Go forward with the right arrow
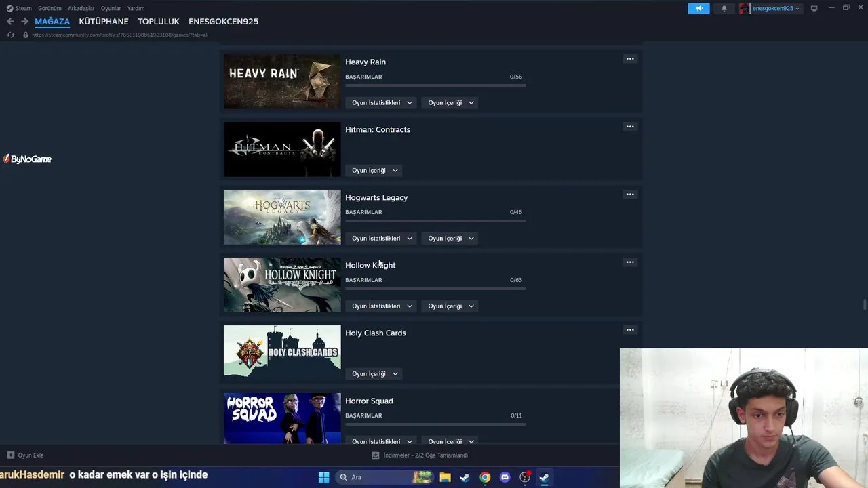This screenshot has height=488, width=868. click(24, 21)
